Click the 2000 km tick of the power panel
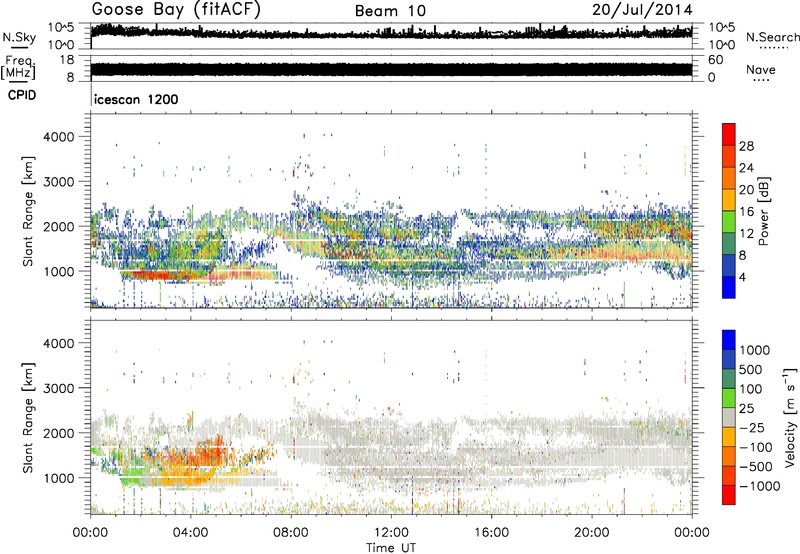Image resolution: width=800 pixels, height=554 pixels. [x=59, y=226]
